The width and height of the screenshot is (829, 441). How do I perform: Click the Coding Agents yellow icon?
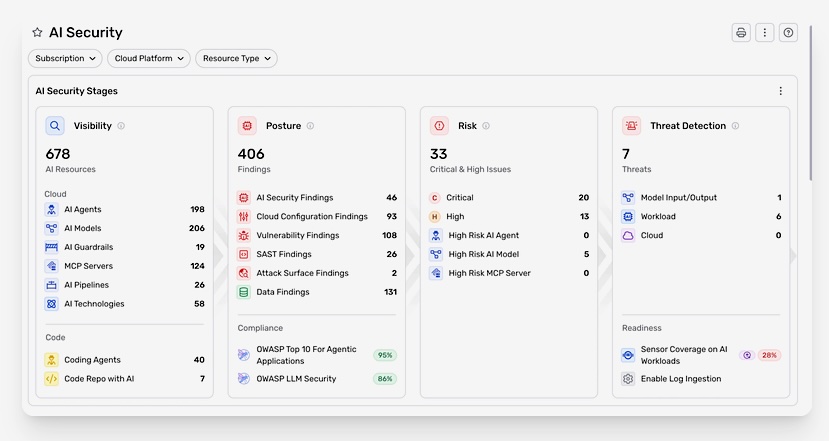51,360
